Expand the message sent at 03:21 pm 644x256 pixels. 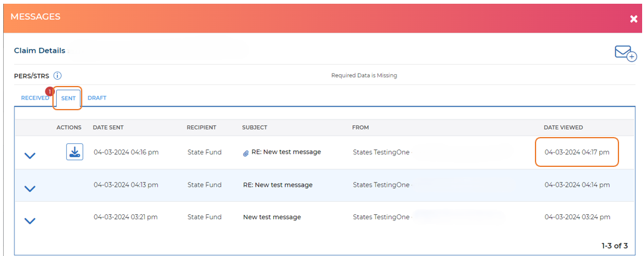coord(29,220)
